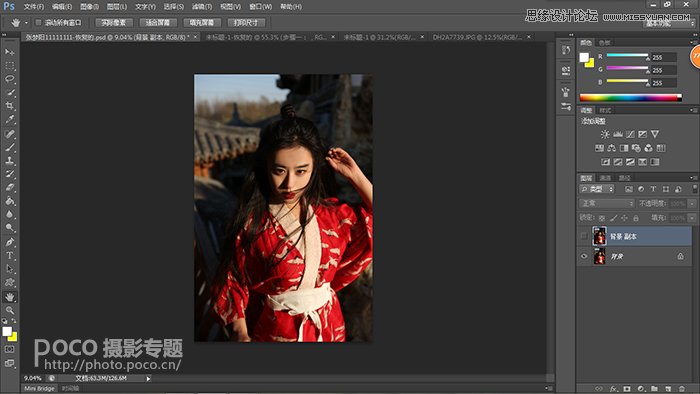
Task: Open the layer filter type dropdown
Action: click(x=597, y=189)
